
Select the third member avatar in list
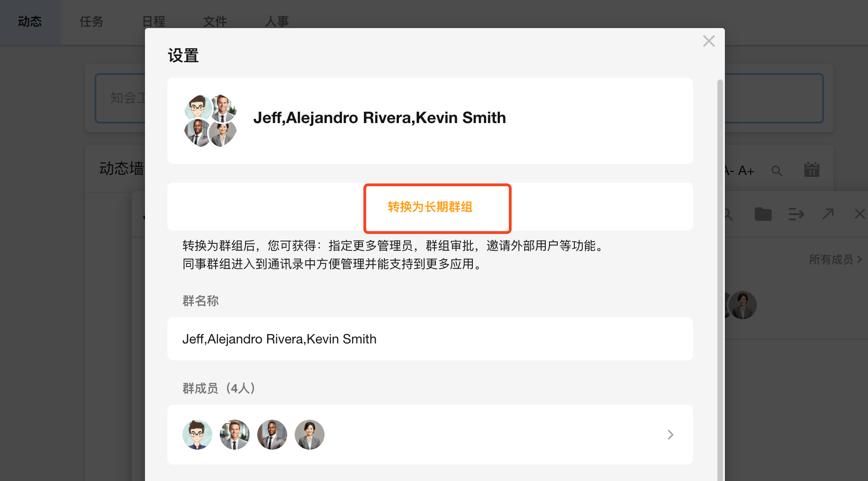272,435
